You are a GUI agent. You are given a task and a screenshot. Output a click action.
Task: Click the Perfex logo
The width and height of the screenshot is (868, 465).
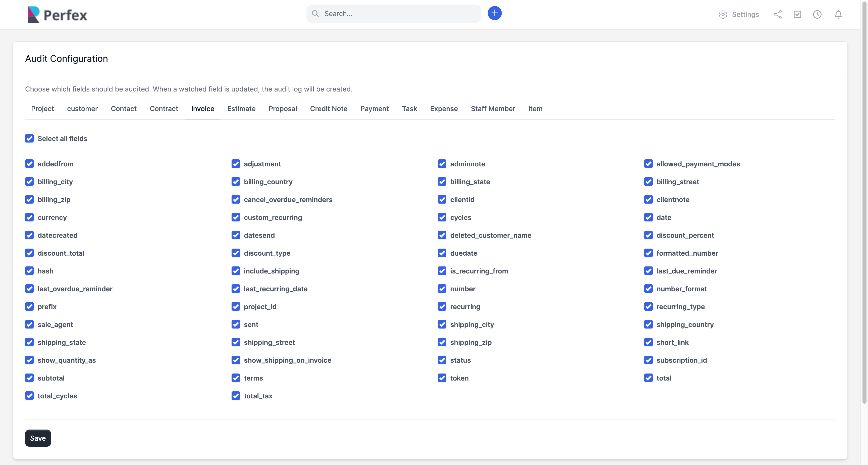click(x=57, y=15)
